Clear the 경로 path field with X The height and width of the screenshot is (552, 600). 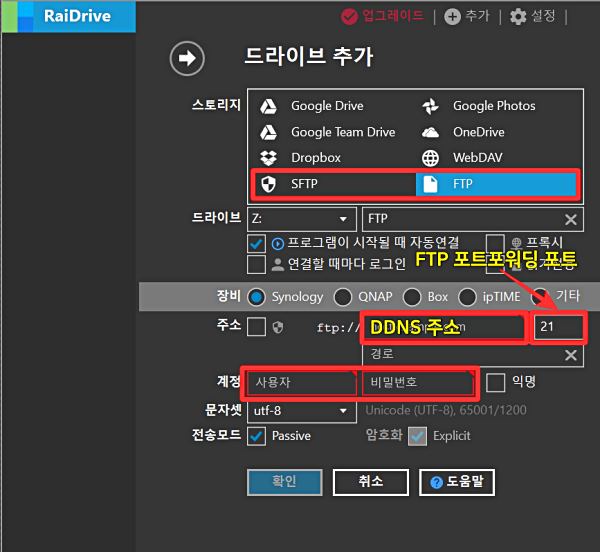click(x=571, y=355)
